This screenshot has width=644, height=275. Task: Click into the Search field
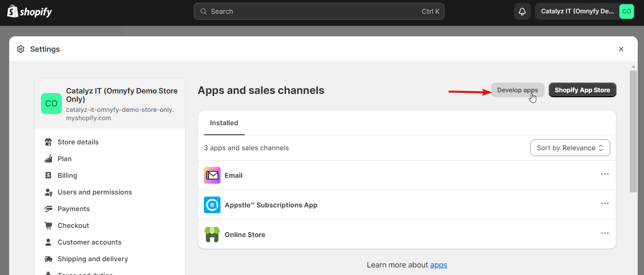pos(319,11)
